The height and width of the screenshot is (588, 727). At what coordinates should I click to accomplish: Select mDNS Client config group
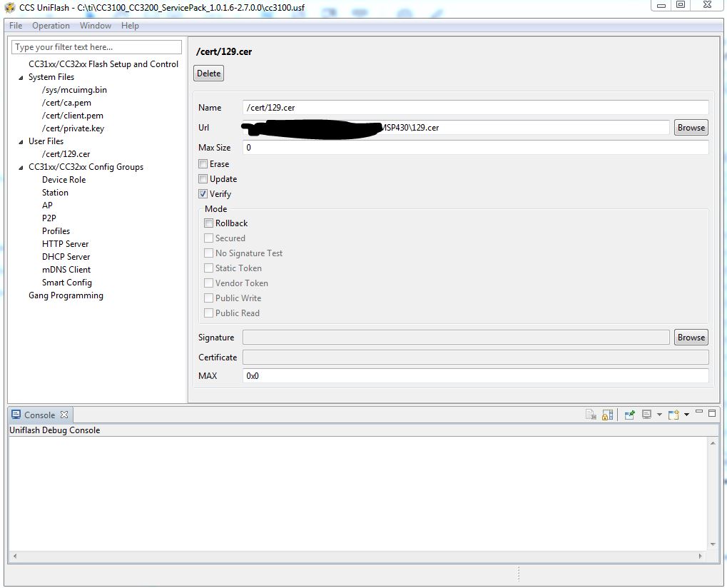point(66,270)
